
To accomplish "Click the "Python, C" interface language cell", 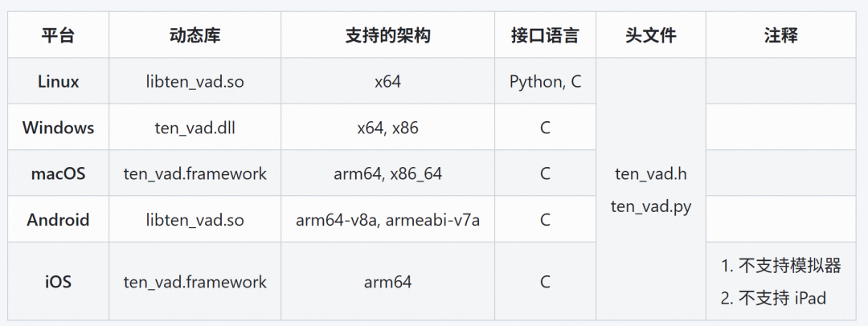I will (x=545, y=81).
